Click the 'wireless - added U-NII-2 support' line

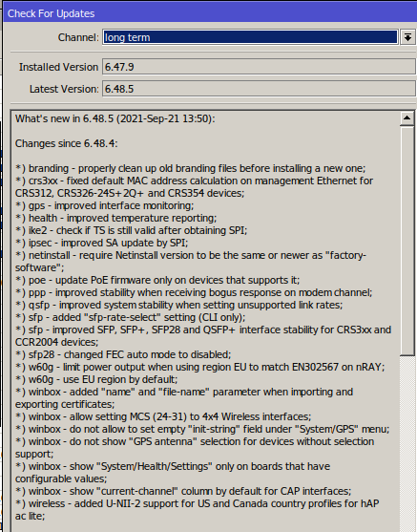tap(198, 510)
